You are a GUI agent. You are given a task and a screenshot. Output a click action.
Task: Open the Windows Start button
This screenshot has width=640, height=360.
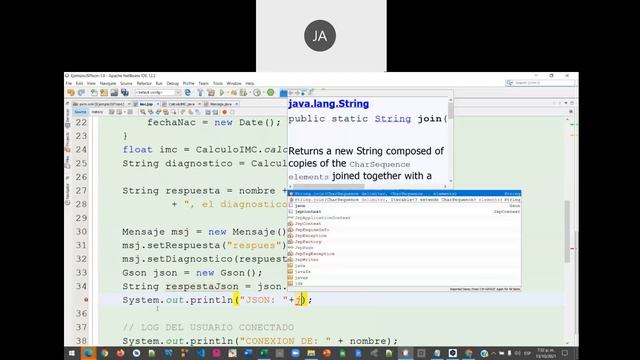tap(72, 353)
